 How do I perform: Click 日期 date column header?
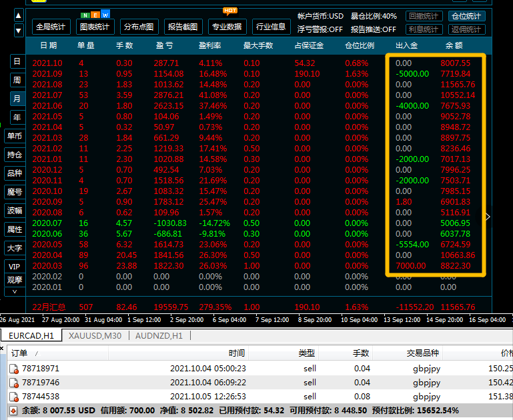[49, 45]
